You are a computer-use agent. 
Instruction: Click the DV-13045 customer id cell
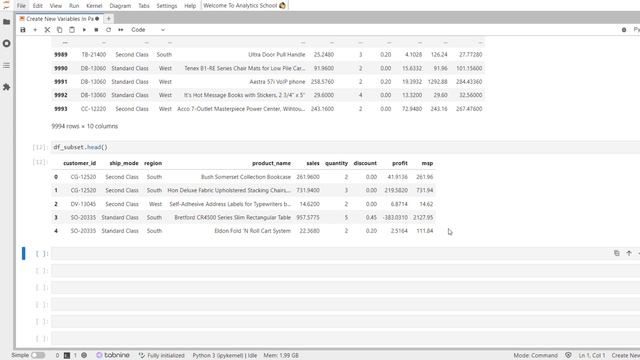(x=83, y=204)
